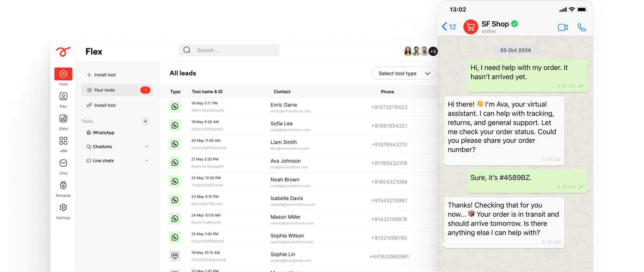The height and width of the screenshot is (272, 644).
Task: Open the Tools section in sidebar
Action: point(63,74)
